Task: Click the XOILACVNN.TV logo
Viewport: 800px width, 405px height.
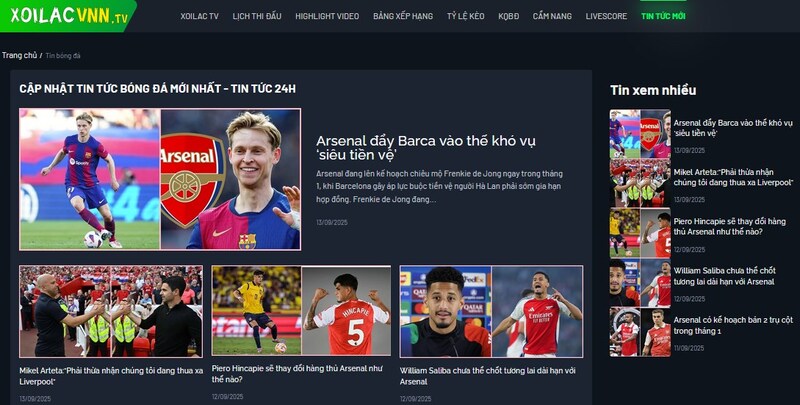Action: [68, 16]
